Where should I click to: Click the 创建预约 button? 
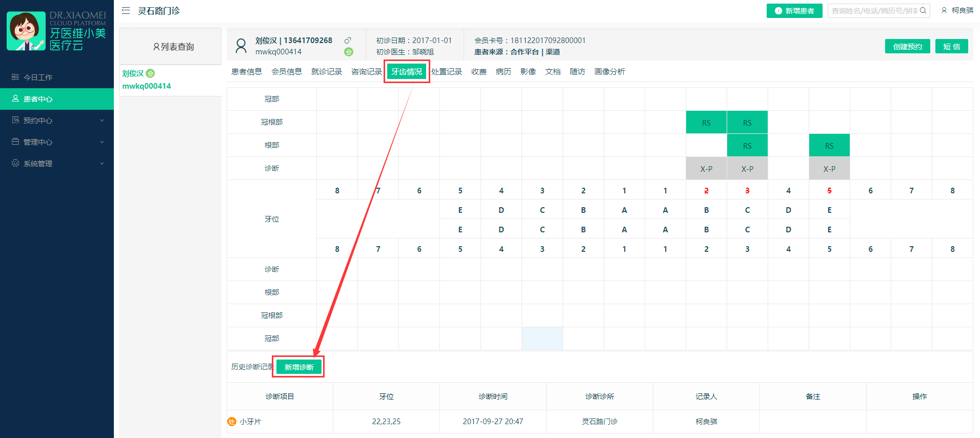907,47
